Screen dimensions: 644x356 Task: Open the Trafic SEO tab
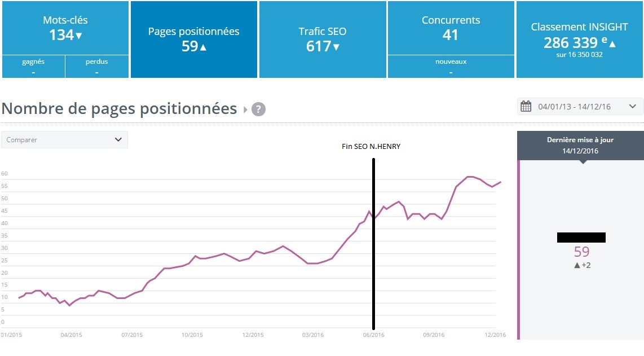point(322,32)
